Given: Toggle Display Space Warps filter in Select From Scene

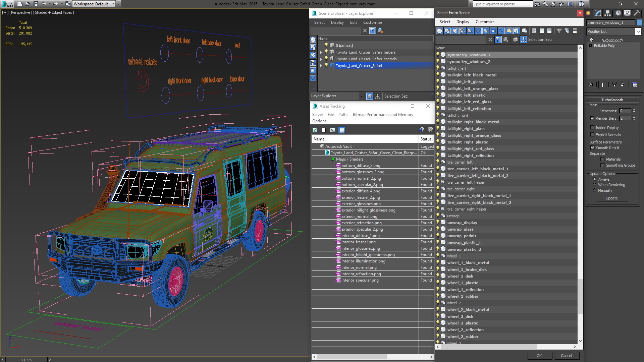Looking at the screenshot, I should [x=478, y=31].
